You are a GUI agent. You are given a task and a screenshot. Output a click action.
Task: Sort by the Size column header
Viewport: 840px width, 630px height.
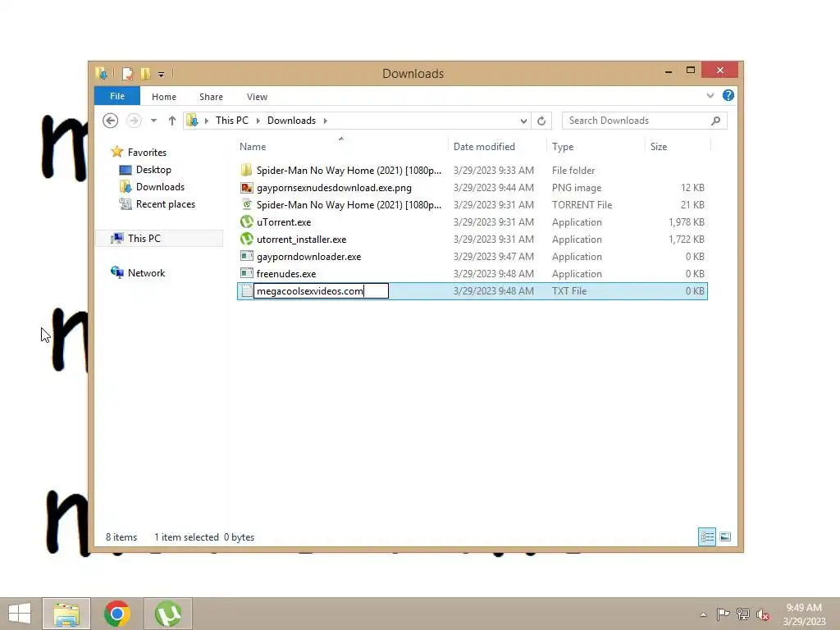tap(659, 147)
